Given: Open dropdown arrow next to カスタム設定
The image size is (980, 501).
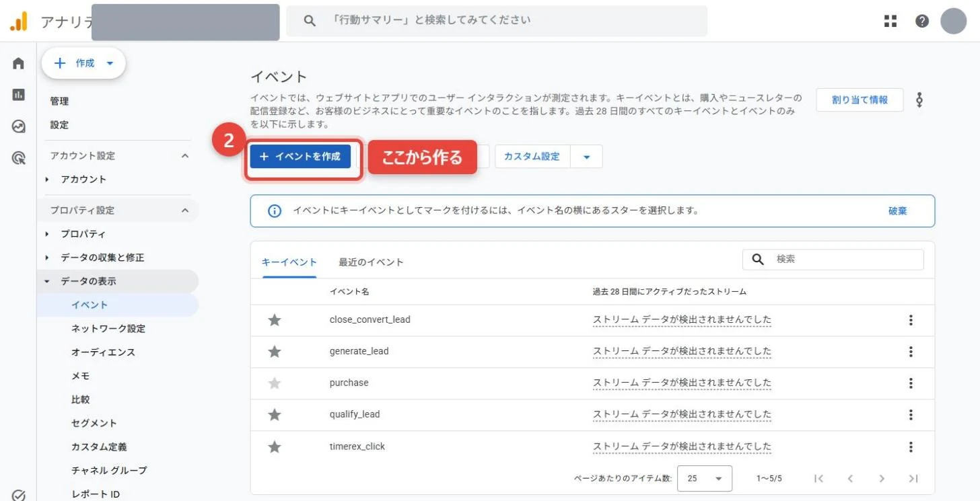Looking at the screenshot, I should pyautogui.click(x=586, y=157).
